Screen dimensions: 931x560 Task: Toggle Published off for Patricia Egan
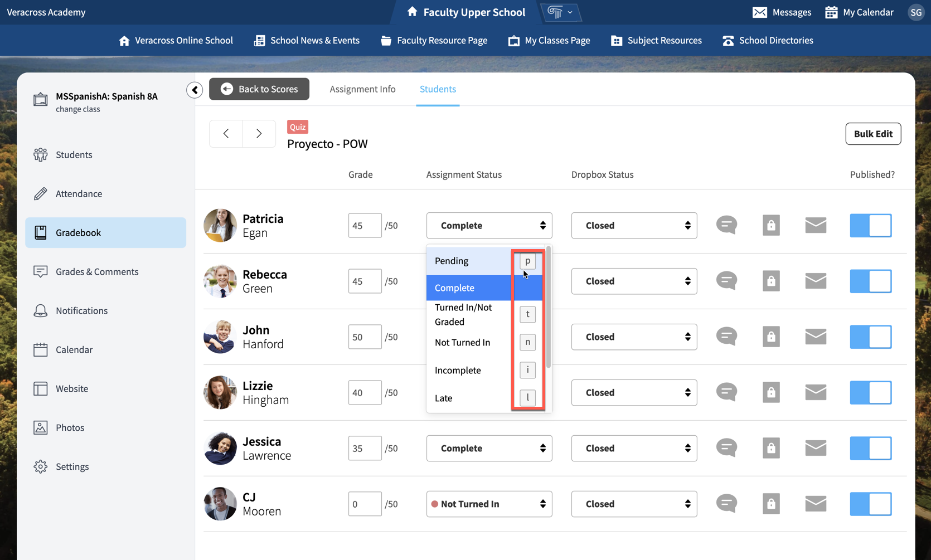(x=870, y=225)
